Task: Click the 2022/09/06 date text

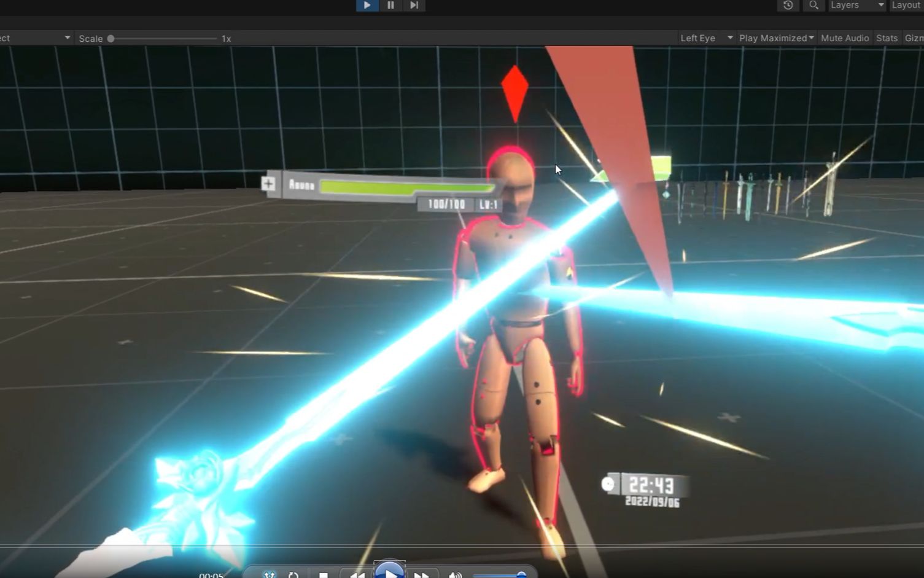Action: click(652, 502)
